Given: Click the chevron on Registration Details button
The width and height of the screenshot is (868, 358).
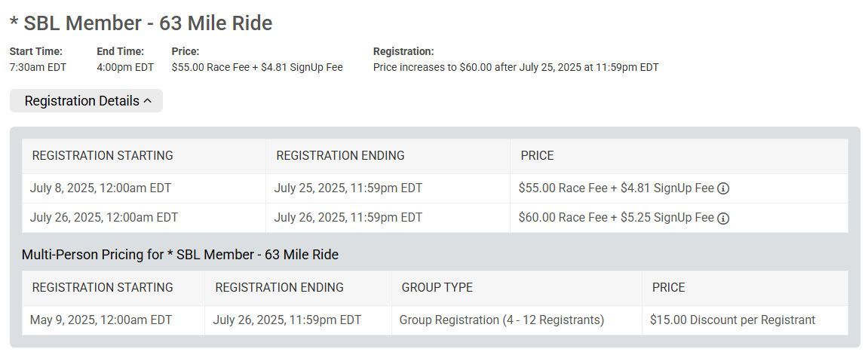Looking at the screenshot, I should [147, 101].
